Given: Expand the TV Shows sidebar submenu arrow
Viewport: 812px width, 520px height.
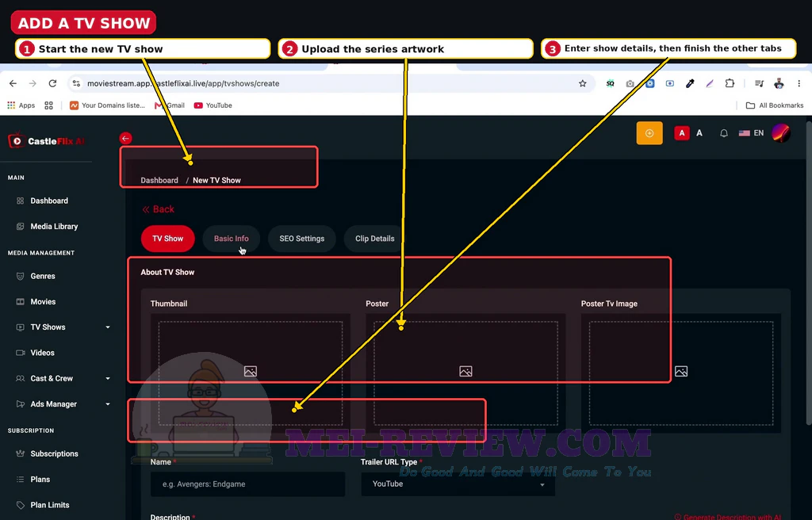Looking at the screenshot, I should [108, 327].
